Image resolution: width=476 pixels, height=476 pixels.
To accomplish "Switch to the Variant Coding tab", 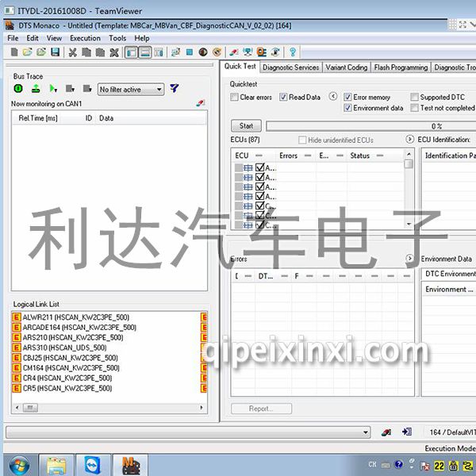I will point(346,68).
